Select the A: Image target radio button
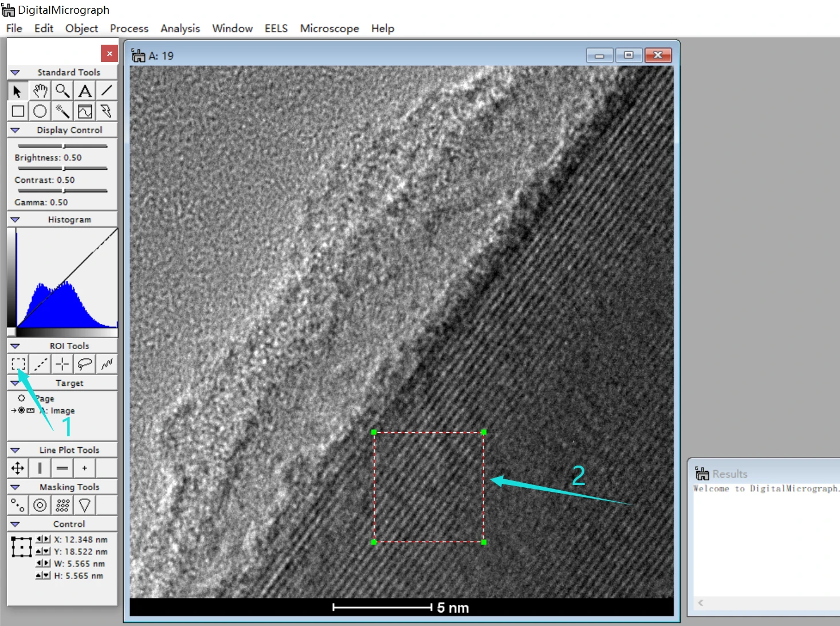 (22, 410)
